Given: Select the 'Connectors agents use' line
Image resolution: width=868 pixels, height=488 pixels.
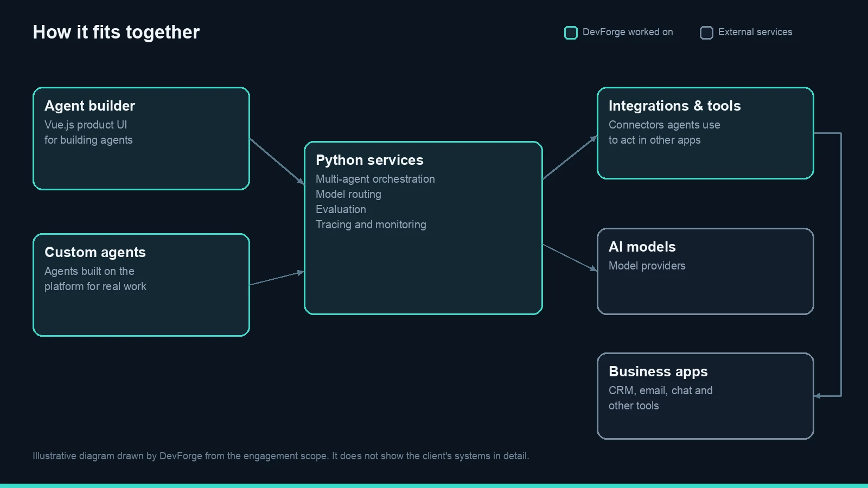Looking at the screenshot, I should (x=665, y=125).
